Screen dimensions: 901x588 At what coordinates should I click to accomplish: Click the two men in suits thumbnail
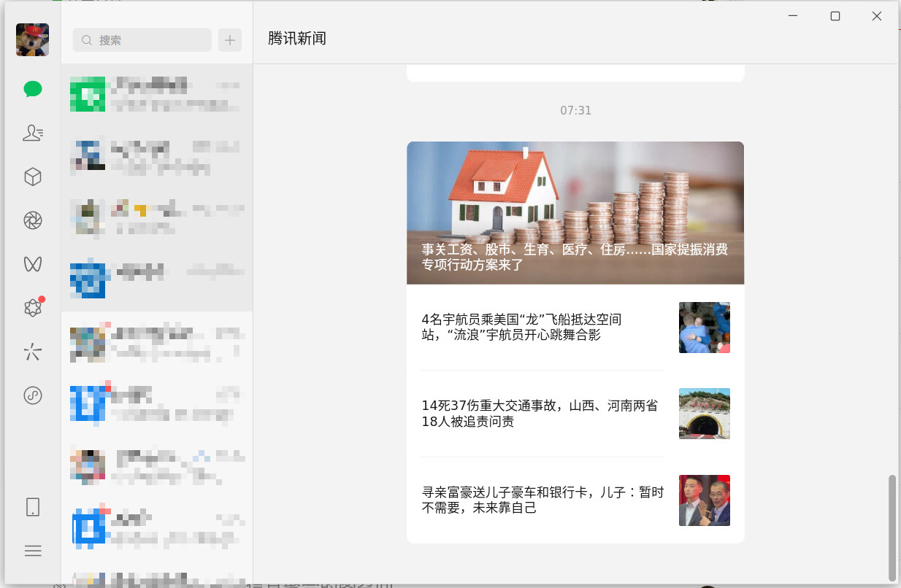click(704, 500)
